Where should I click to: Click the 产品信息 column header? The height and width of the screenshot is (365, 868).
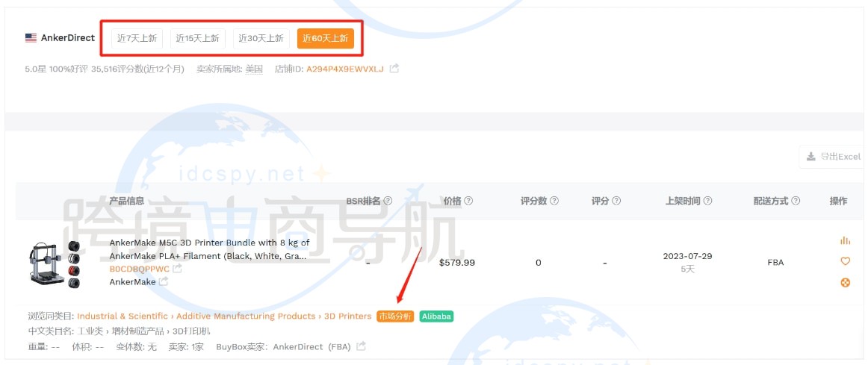point(127,202)
